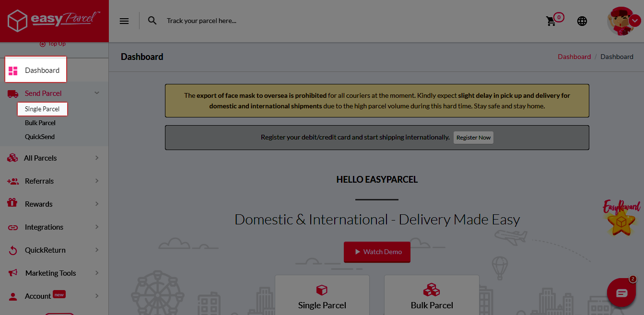
Task: Click the Rewards gift icon
Action: [x=12, y=203]
